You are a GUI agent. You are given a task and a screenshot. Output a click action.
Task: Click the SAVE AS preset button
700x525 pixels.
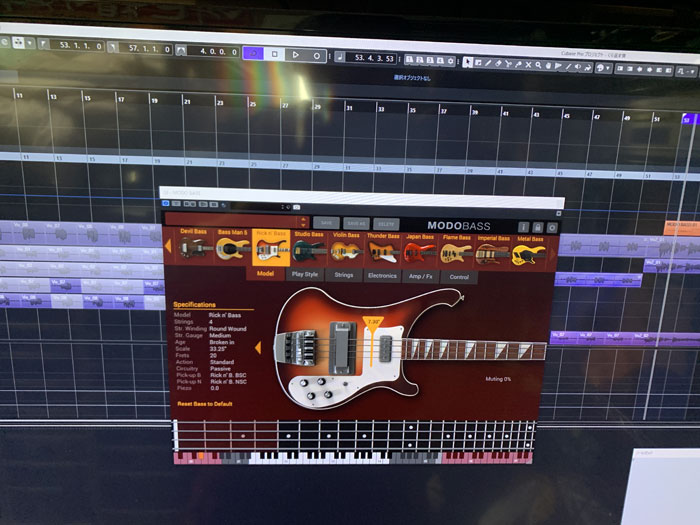tap(356, 223)
